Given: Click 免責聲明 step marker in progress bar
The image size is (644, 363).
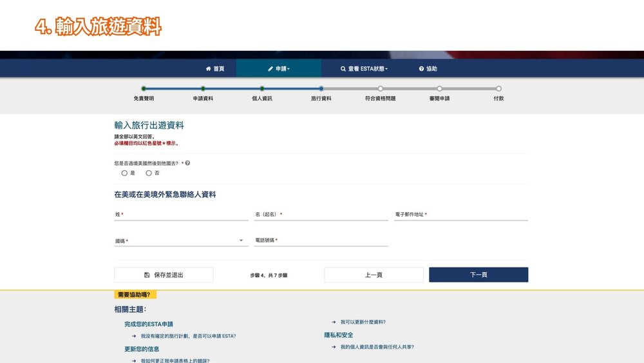Looking at the screenshot, I should pos(144,88).
